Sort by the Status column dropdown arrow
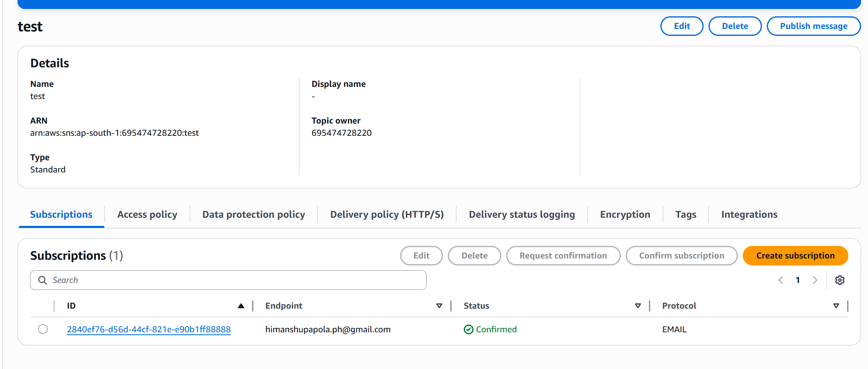The image size is (868, 369). pyautogui.click(x=638, y=306)
